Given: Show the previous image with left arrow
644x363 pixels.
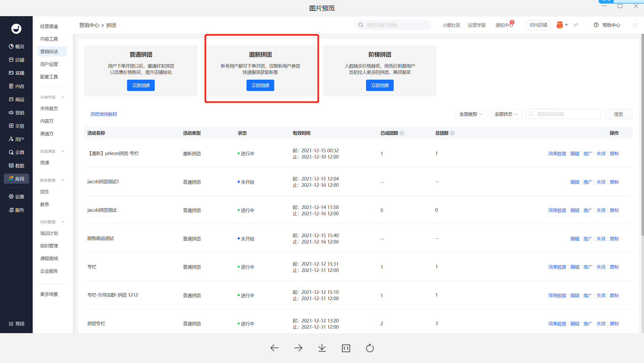Looking at the screenshot, I should 274,348.
